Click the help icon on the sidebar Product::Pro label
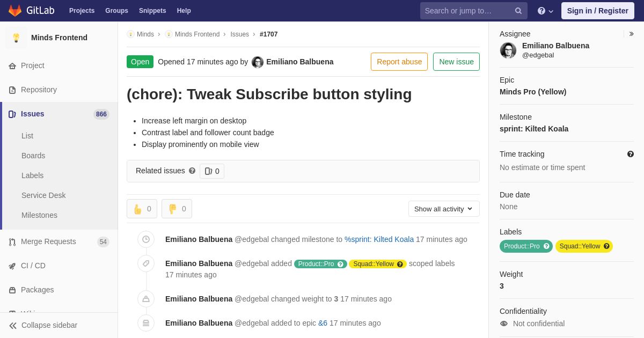 [546, 246]
